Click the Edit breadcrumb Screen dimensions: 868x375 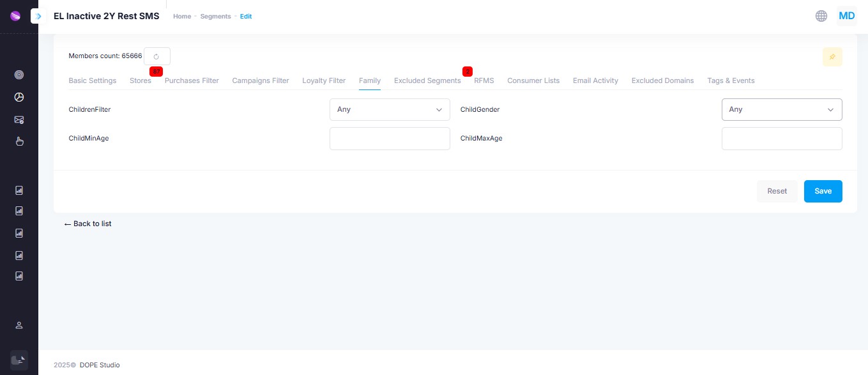click(x=246, y=16)
